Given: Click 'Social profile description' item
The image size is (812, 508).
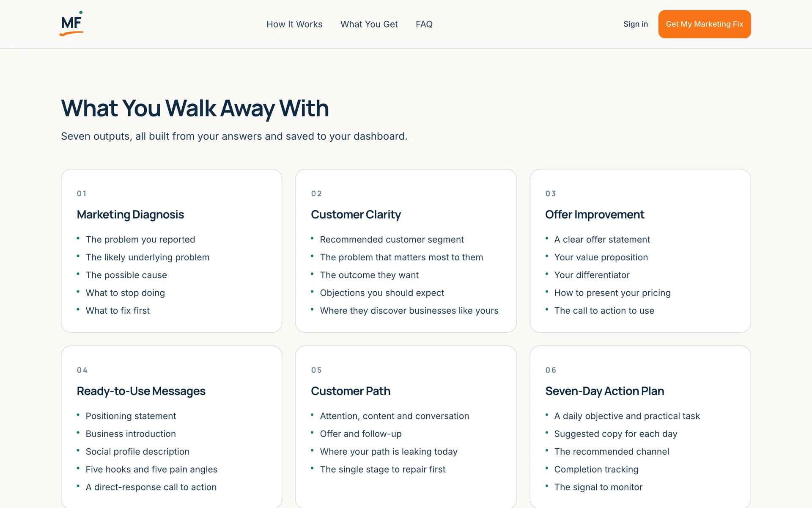Looking at the screenshot, I should 137,452.
